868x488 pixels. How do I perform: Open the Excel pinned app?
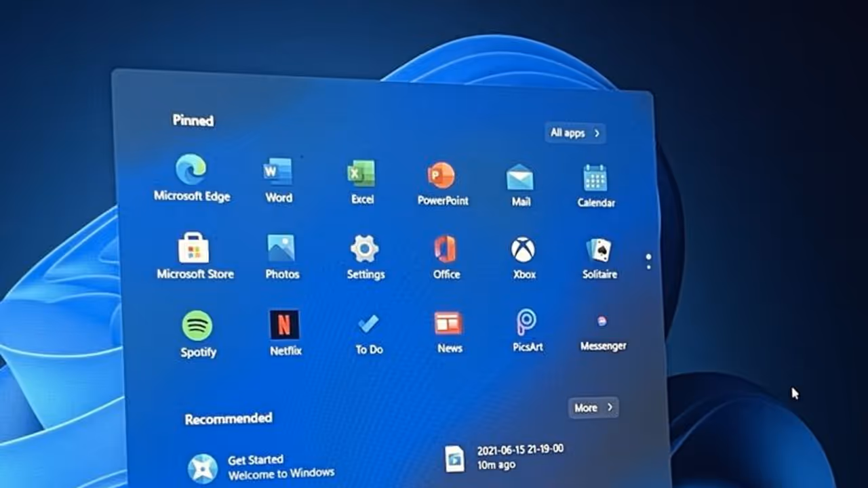(x=361, y=174)
